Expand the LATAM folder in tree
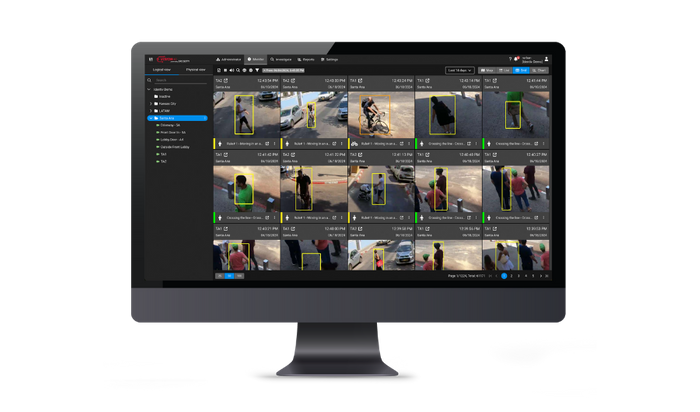700x412 pixels. 151,110
